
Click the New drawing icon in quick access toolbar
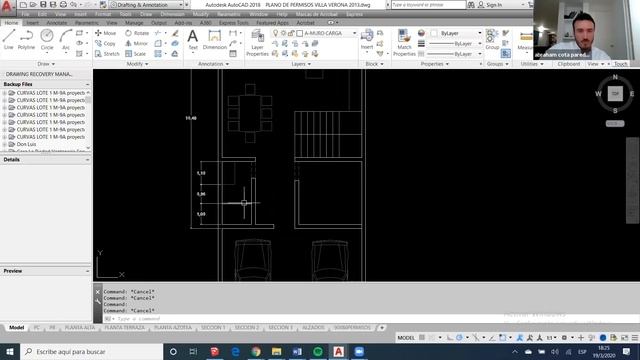[23, 5]
